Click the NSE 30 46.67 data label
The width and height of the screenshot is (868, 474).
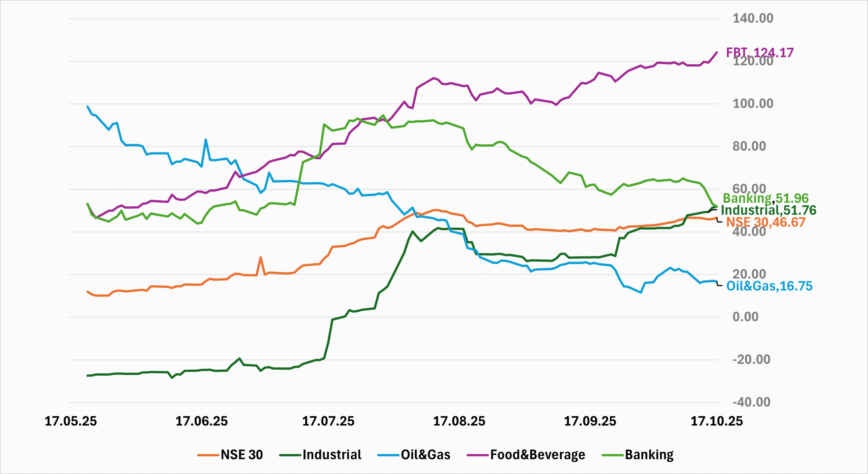coord(766,222)
